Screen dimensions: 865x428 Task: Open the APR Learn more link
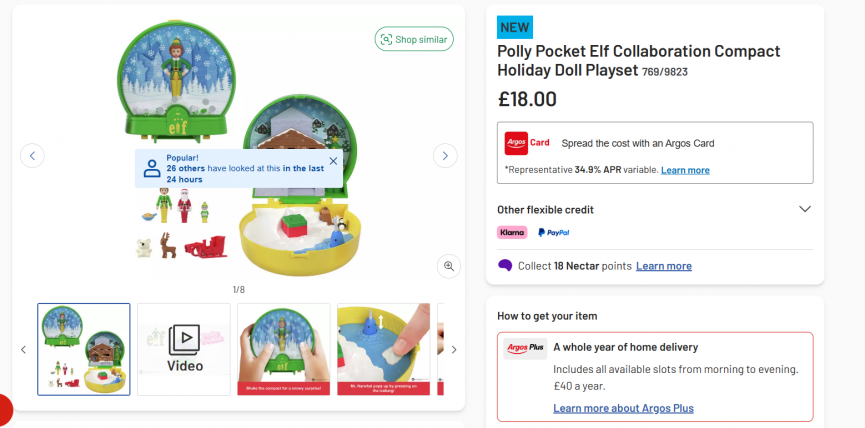pyautogui.click(x=685, y=170)
